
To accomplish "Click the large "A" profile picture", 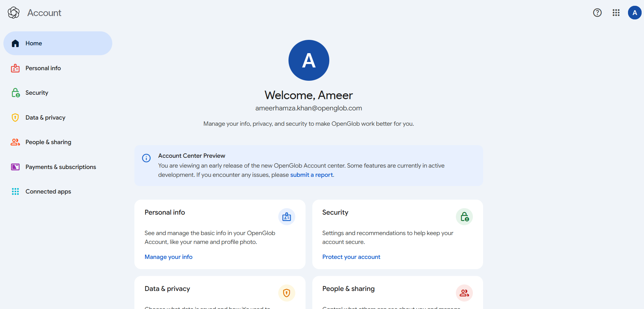I will (309, 60).
